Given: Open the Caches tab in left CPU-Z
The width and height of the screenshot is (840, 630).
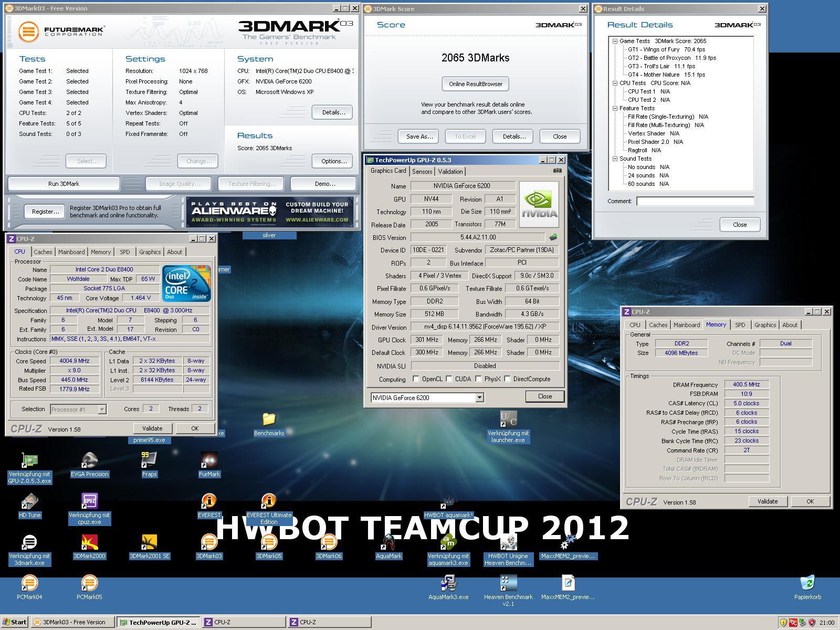Looking at the screenshot, I should point(43,252).
